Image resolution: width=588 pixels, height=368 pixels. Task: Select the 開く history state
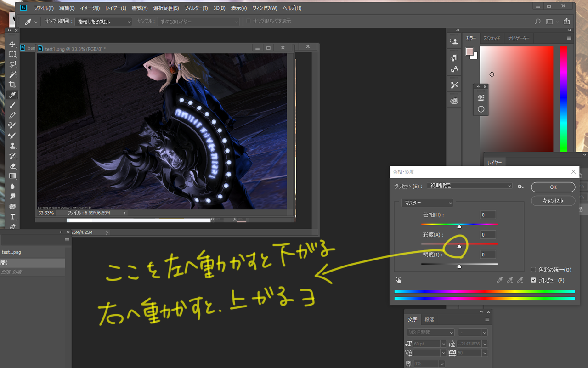click(32, 263)
